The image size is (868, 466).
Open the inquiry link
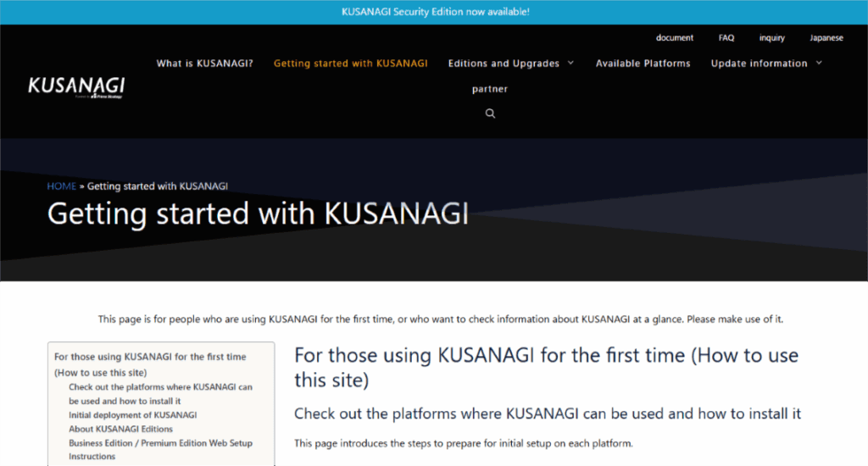[771, 37]
